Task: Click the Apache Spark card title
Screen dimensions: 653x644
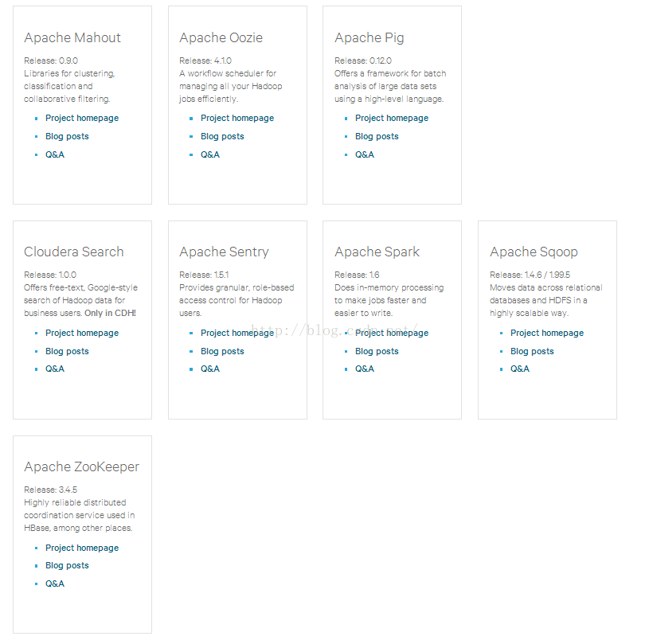Action: point(377,252)
